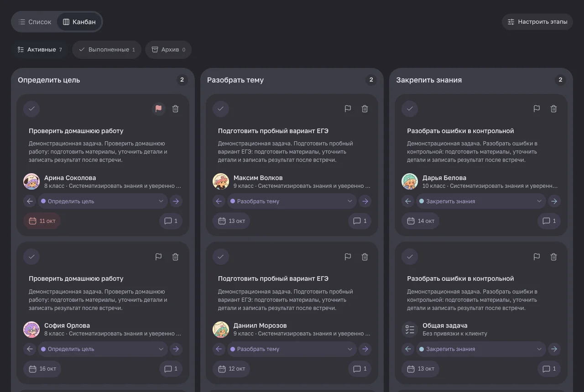Image resolution: width=584 pixels, height=392 pixels.
Task: Flag Максим Волков's task
Action: pyautogui.click(x=348, y=109)
